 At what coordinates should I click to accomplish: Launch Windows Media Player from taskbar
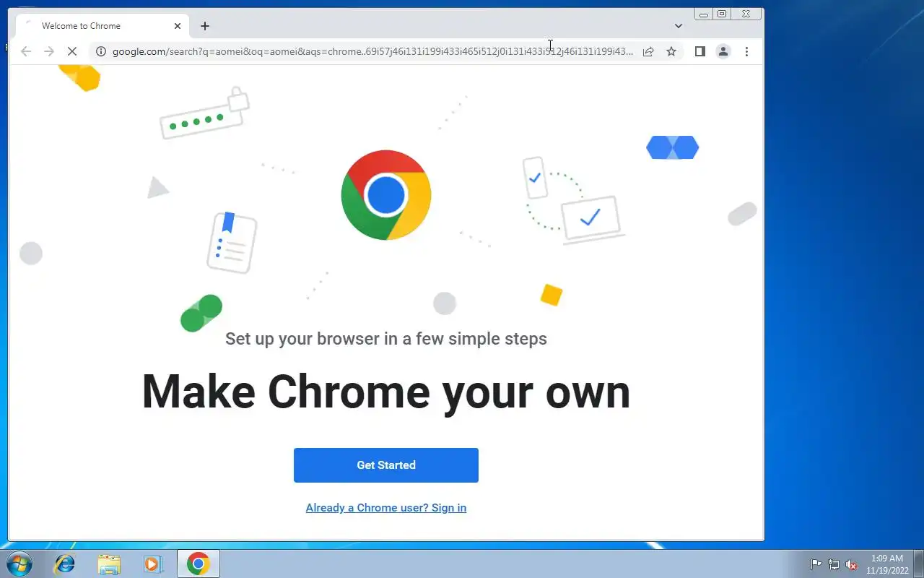(153, 564)
